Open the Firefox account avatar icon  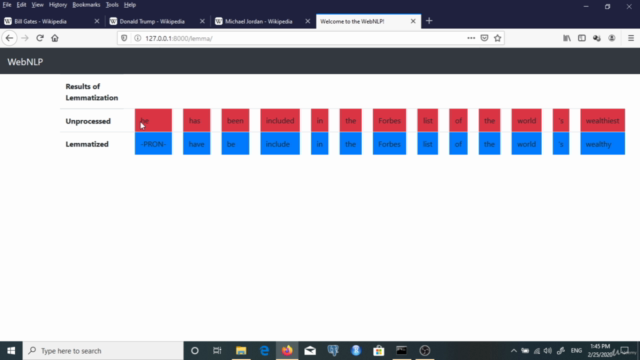[612, 38]
